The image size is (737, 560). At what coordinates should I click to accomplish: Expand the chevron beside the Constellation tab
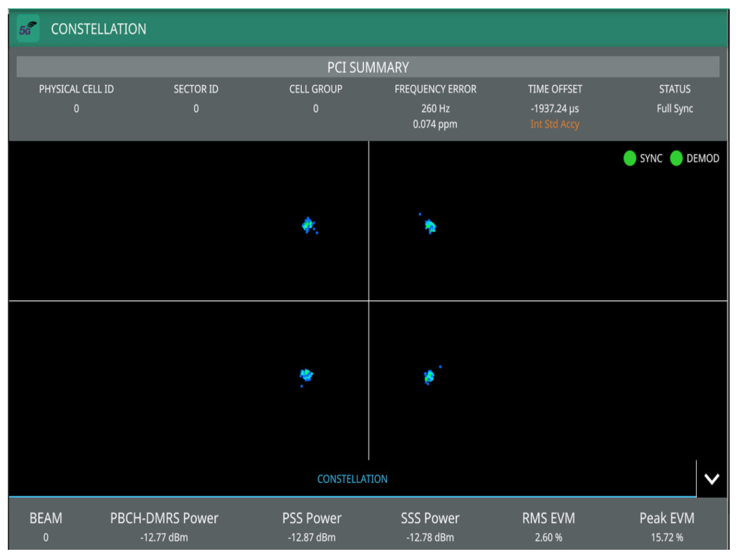[x=711, y=479]
